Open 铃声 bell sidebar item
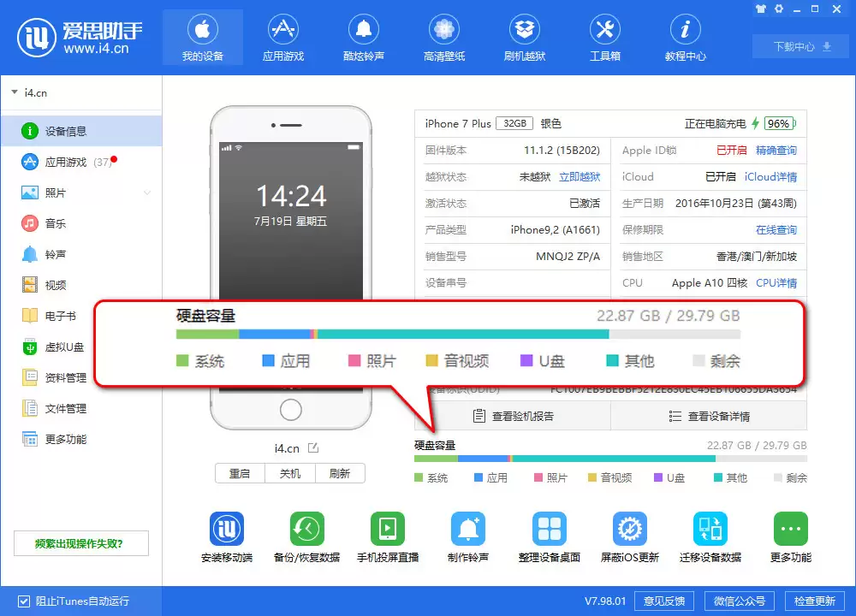Viewport: 856px width, 616px height. coord(81,254)
